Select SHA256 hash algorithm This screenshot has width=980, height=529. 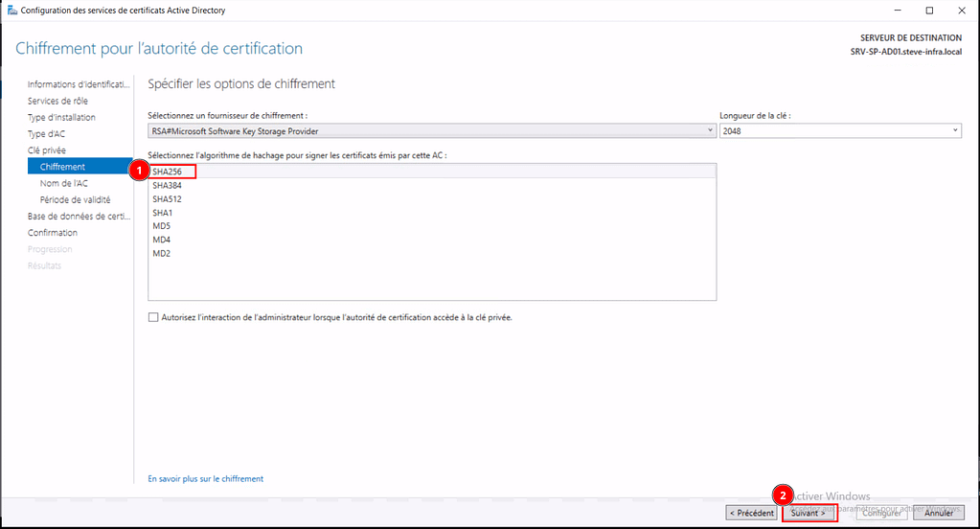[x=168, y=172]
